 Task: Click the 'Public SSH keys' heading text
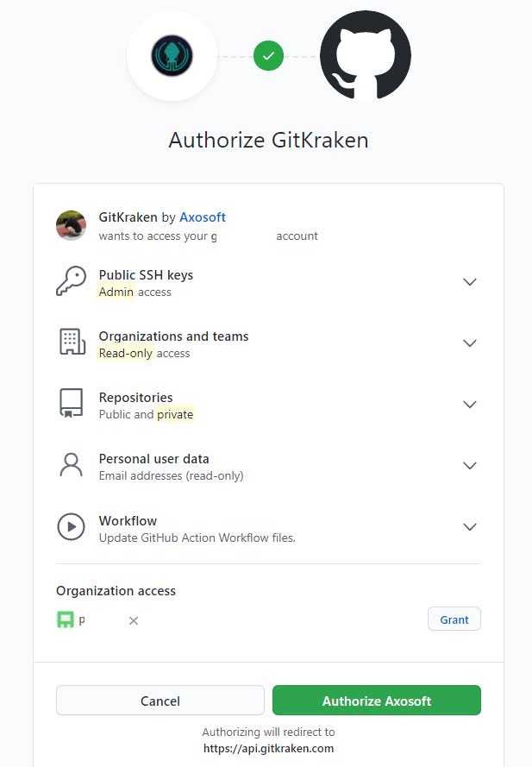click(x=146, y=275)
